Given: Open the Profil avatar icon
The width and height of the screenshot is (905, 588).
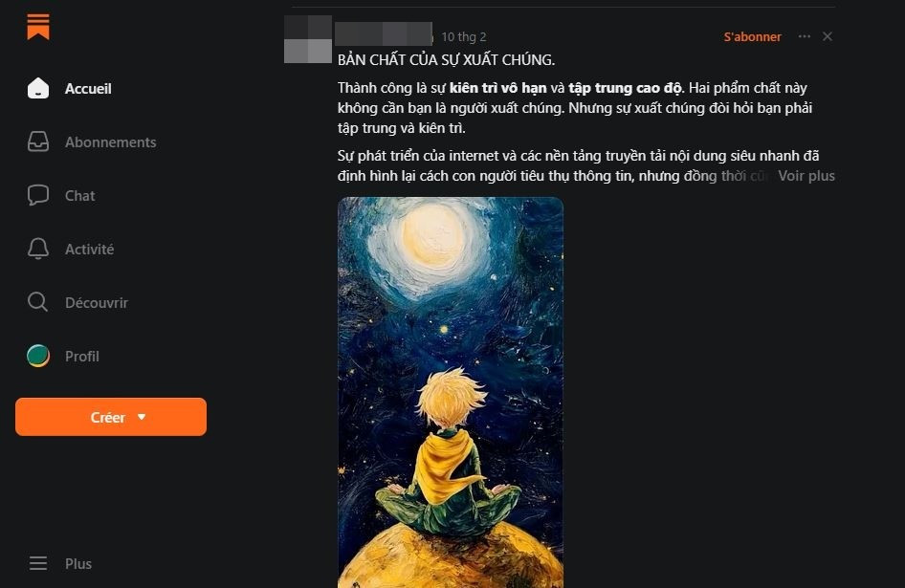Looking at the screenshot, I should [x=38, y=356].
